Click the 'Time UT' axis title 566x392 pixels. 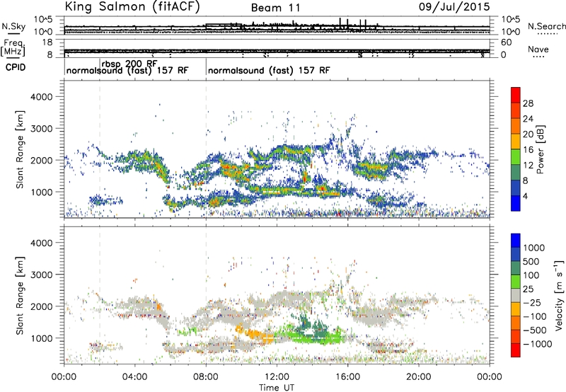point(277,388)
